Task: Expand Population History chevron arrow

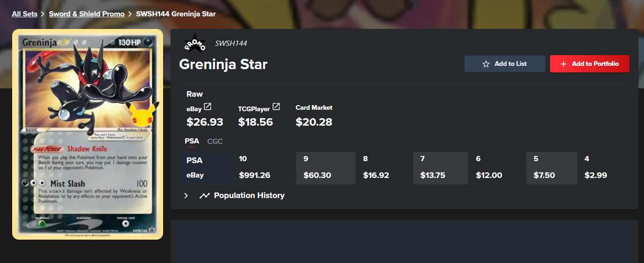Action: 186,196
